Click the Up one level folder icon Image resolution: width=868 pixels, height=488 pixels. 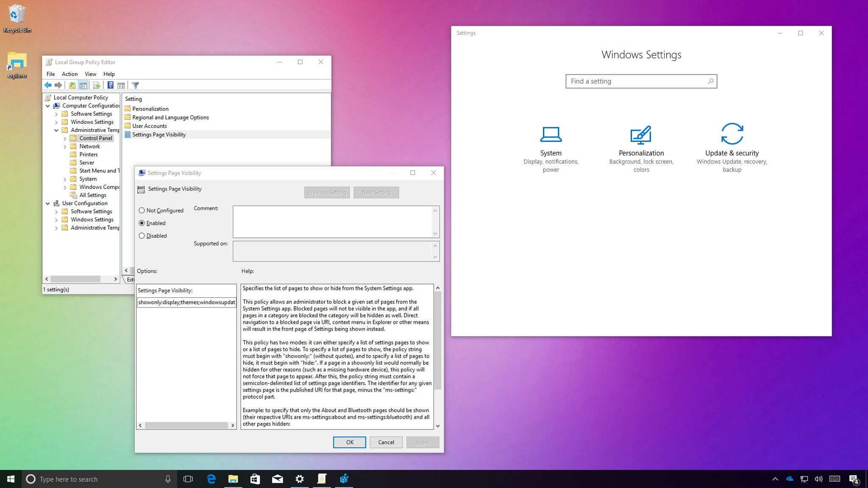72,85
